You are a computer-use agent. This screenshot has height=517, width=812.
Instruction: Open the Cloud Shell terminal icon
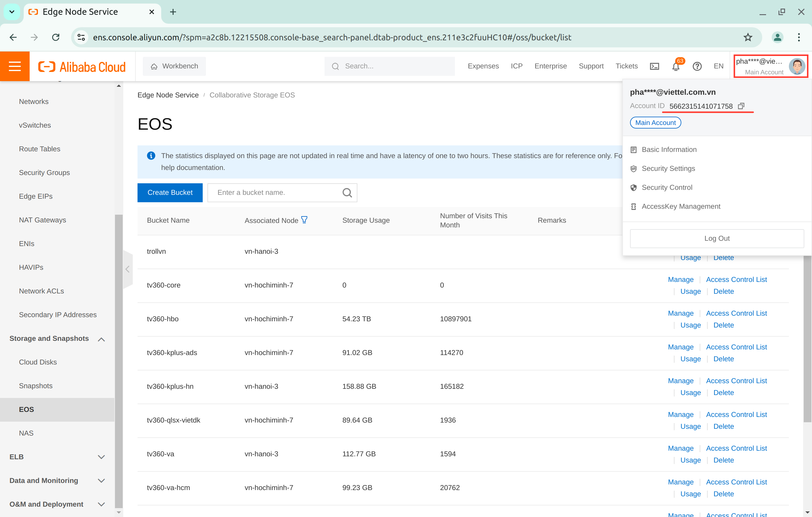(654, 66)
